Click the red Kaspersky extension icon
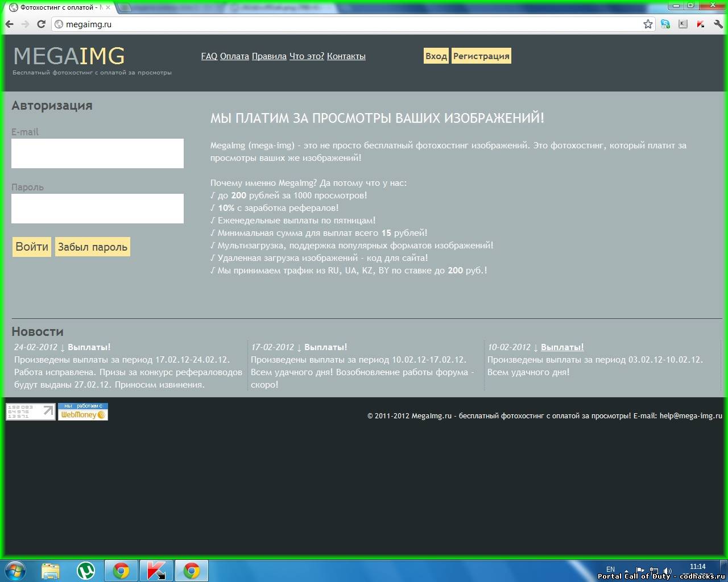 click(701, 24)
